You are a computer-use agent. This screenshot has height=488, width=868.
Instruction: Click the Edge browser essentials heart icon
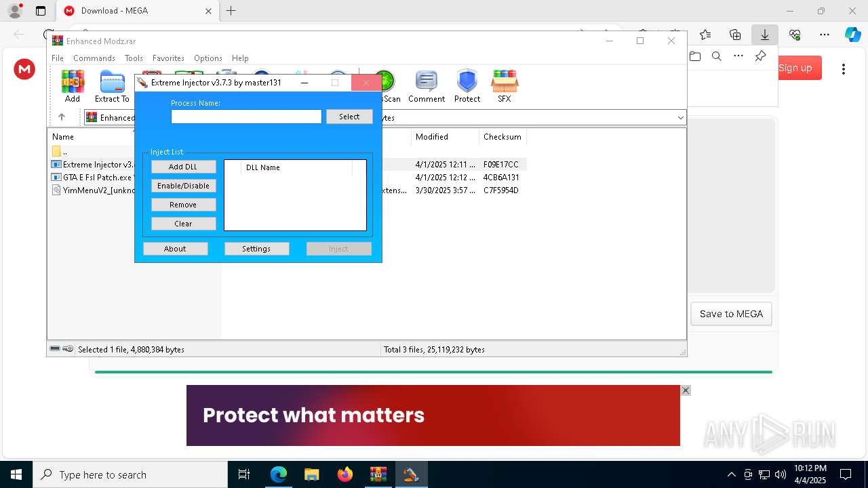(x=795, y=34)
